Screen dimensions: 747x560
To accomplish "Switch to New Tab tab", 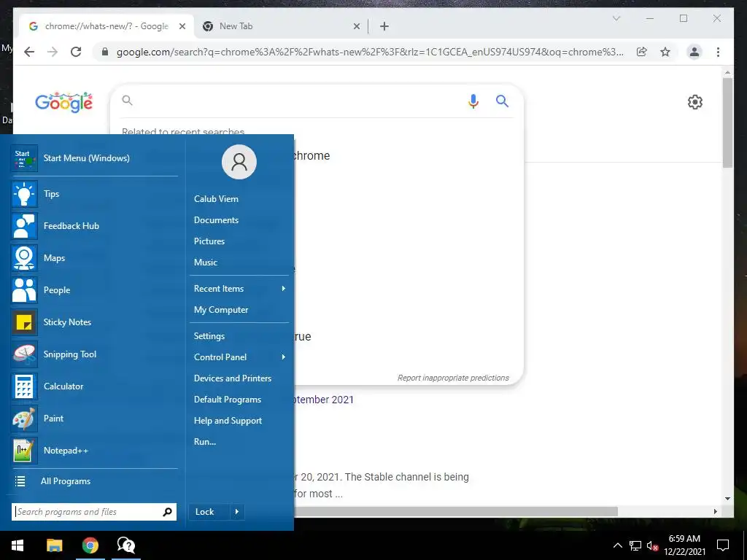I will [x=281, y=26].
